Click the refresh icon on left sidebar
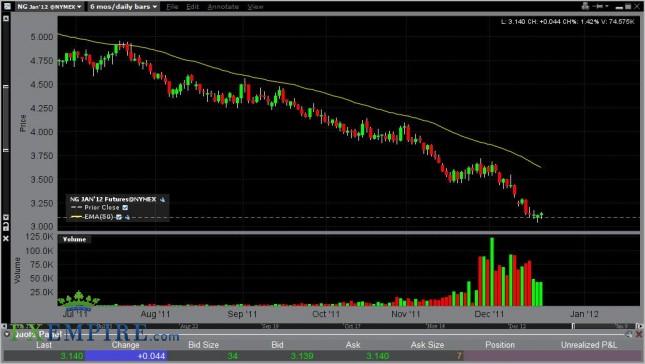Viewport: 645px width, 364px height. (x=6, y=225)
